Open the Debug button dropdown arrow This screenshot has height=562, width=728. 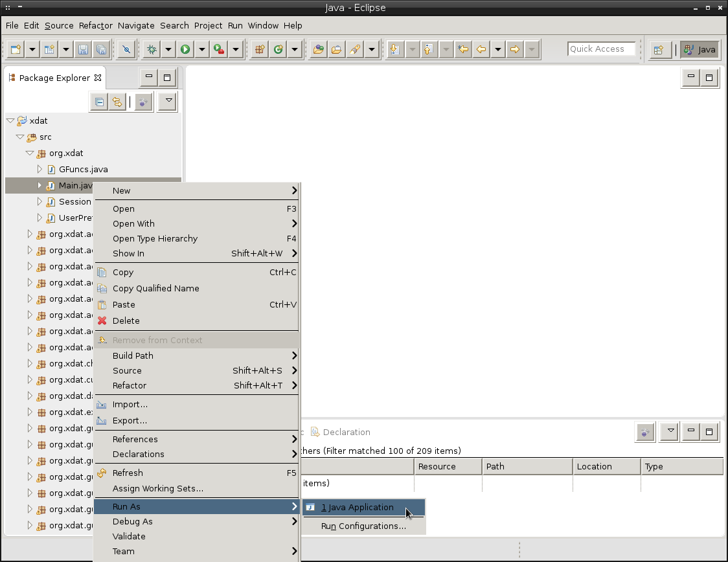pos(168,49)
